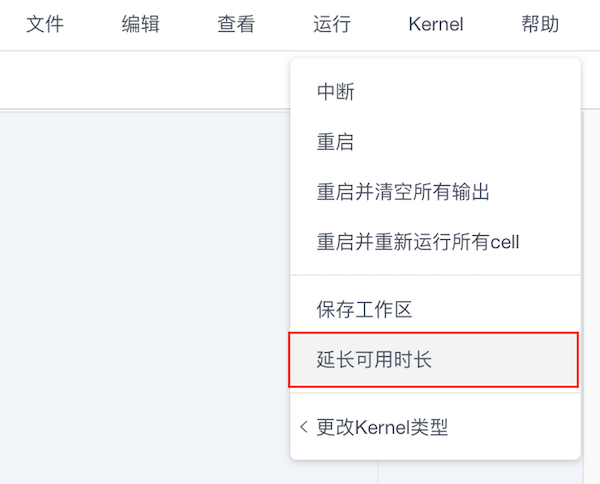
Task: Select 重启并重新运行所有cell
Action: tap(435, 242)
